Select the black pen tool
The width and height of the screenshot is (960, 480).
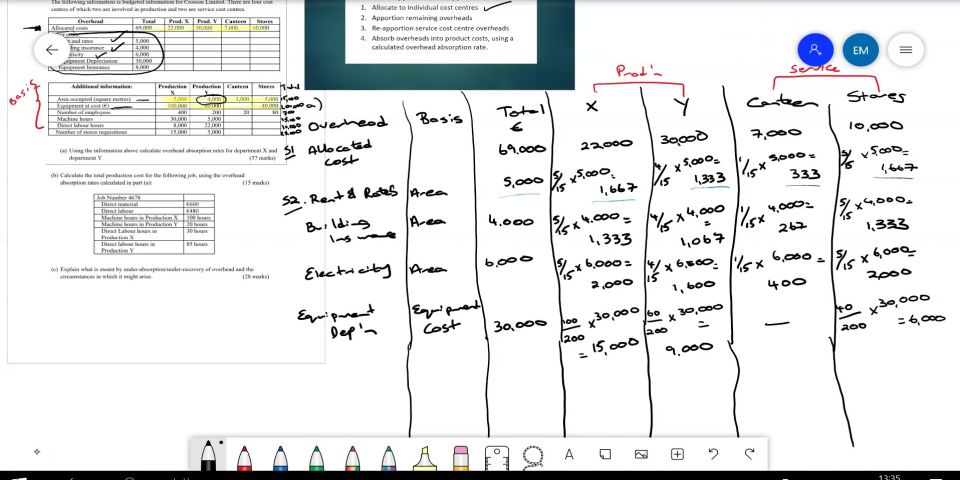(209, 456)
